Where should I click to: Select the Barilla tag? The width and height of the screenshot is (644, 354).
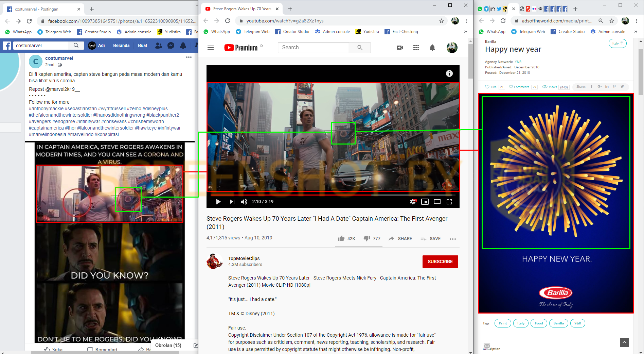558,323
